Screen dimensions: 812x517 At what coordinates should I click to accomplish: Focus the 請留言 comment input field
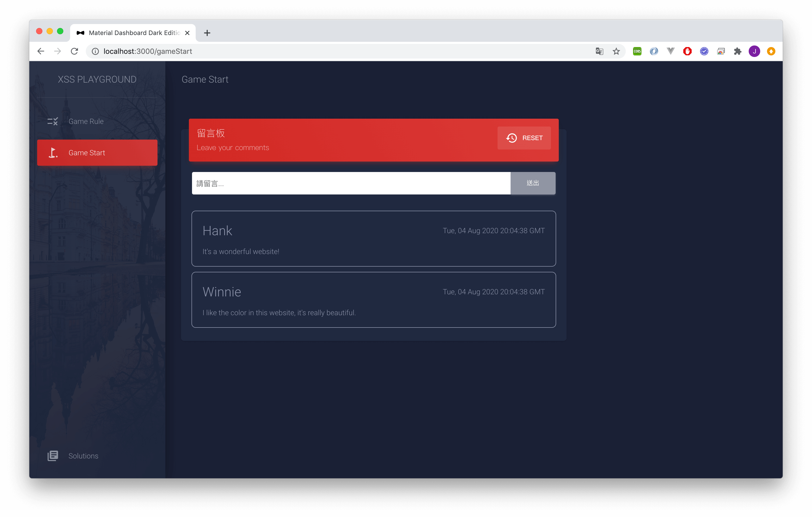351,183
